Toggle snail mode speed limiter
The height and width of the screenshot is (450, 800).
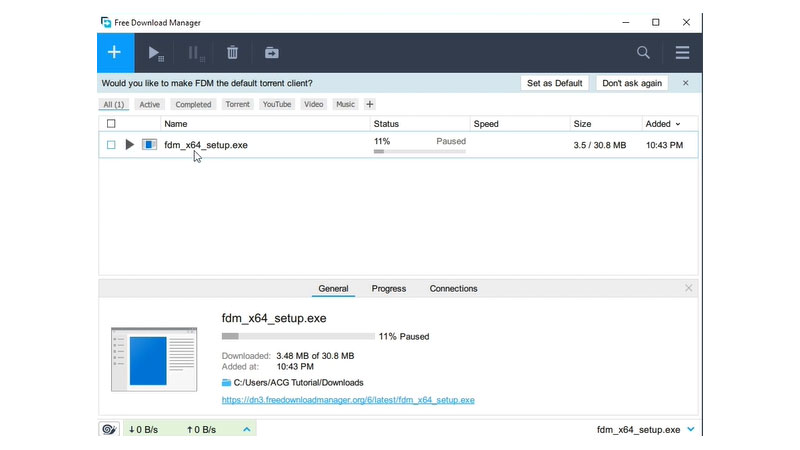coord(109,429)
